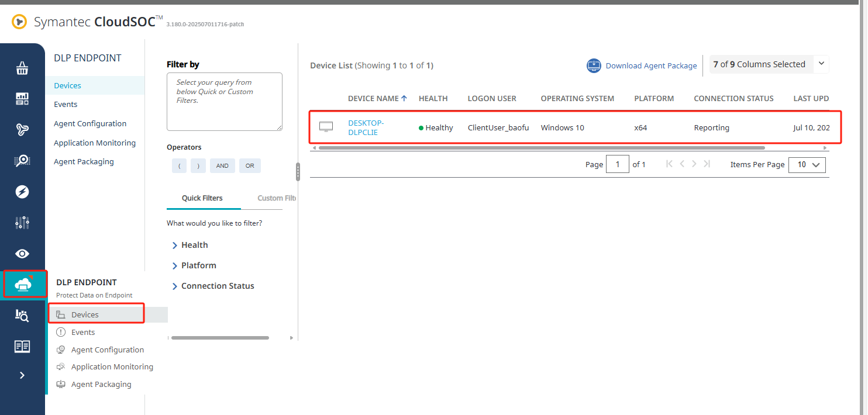Click the Download Agent Package icon
The height and width of the screenshot is (415, 868).
click(594, 65)
